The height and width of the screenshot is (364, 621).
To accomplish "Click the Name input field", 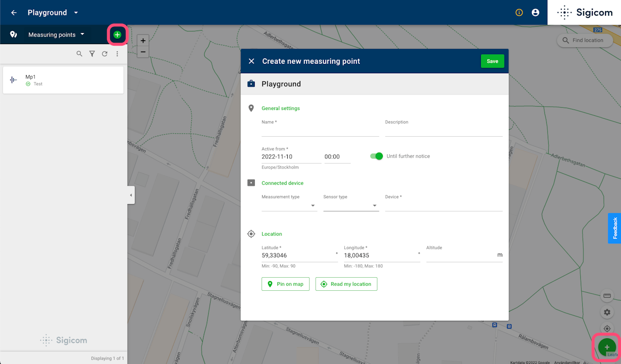I will click(x=320, y=131).
